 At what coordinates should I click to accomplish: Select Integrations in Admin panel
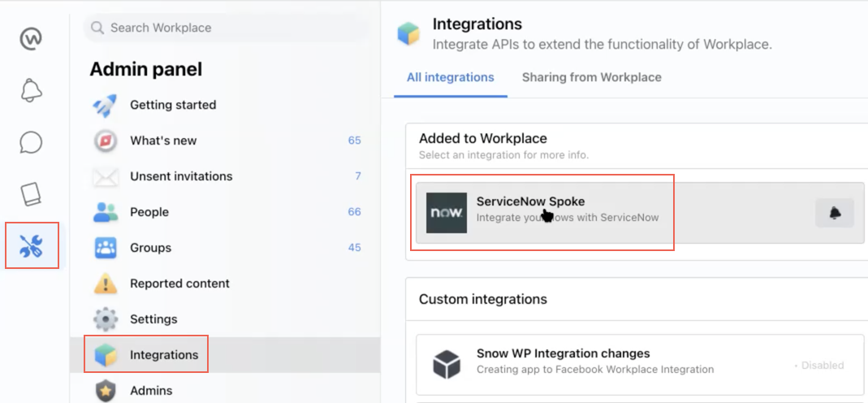225,355
